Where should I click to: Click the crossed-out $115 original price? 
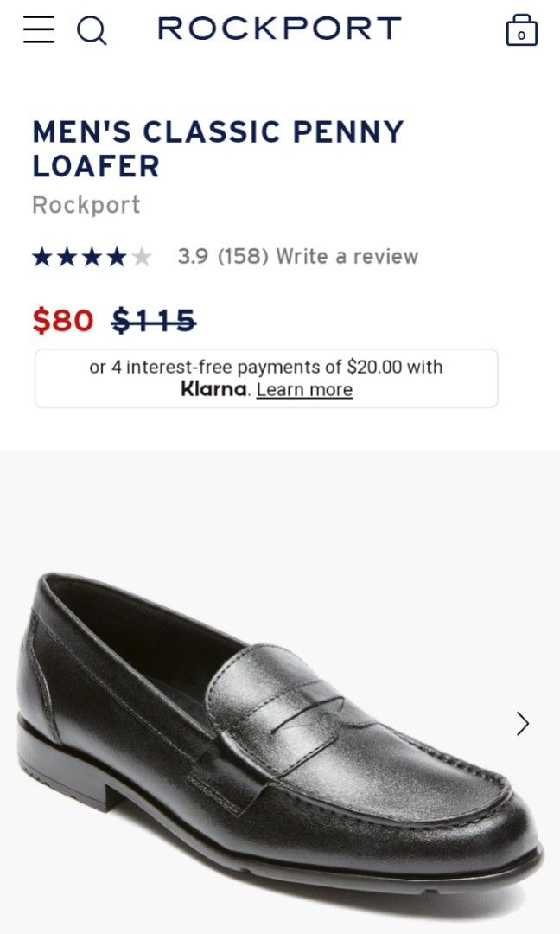pos(154,321)
